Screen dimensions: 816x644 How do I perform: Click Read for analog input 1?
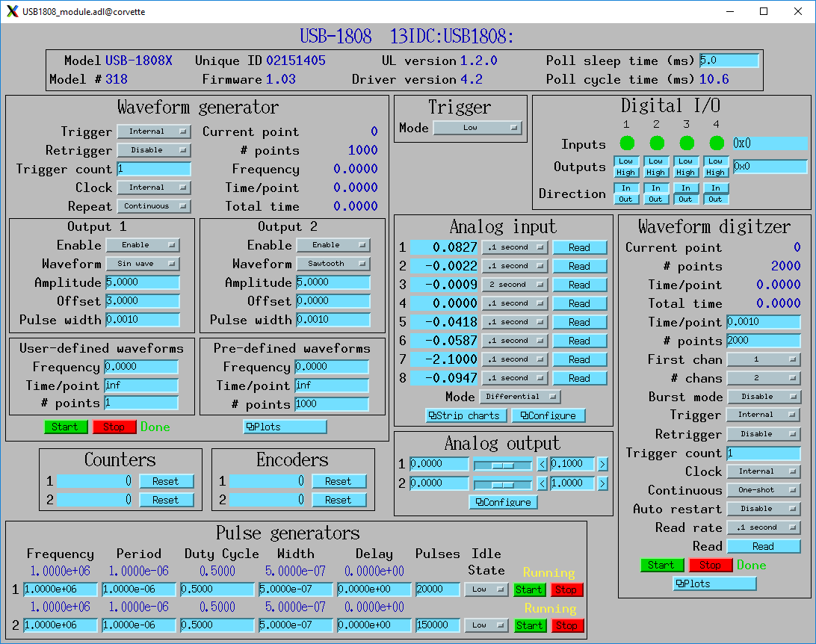tap(580, 247)
